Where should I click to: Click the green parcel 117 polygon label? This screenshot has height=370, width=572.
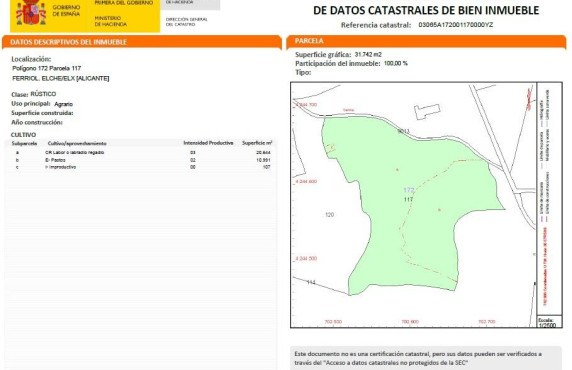(409, 199)
